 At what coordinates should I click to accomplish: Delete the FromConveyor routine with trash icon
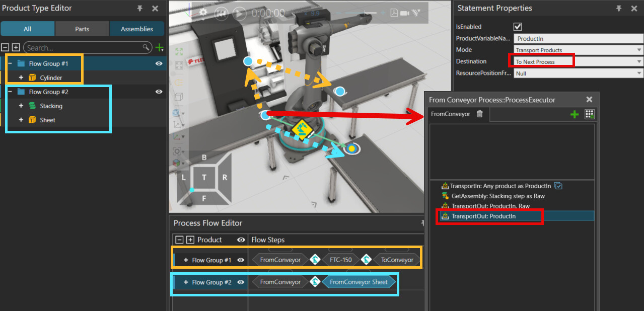click(480, 114)
